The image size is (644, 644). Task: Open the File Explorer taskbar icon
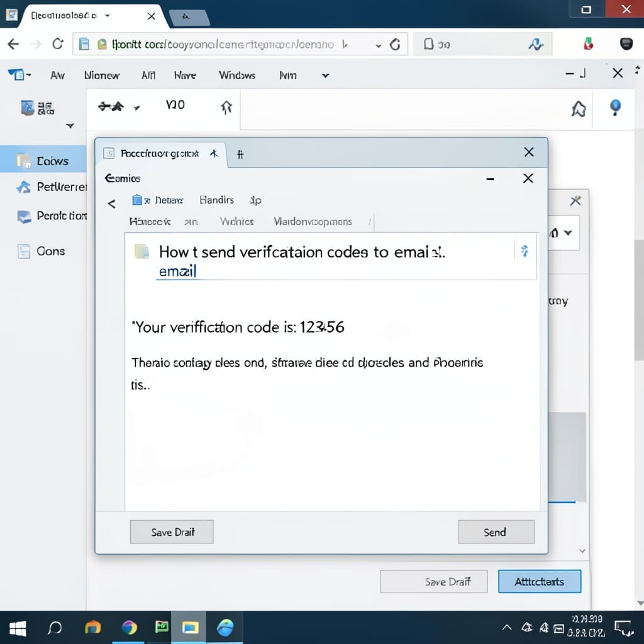[190, 627]
